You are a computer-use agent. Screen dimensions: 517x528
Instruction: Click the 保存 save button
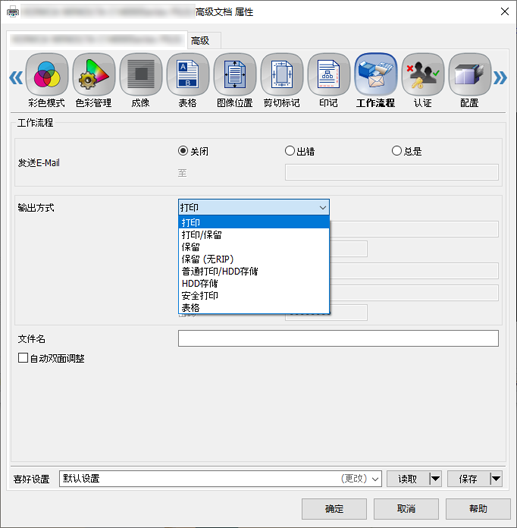click(468, 478)
